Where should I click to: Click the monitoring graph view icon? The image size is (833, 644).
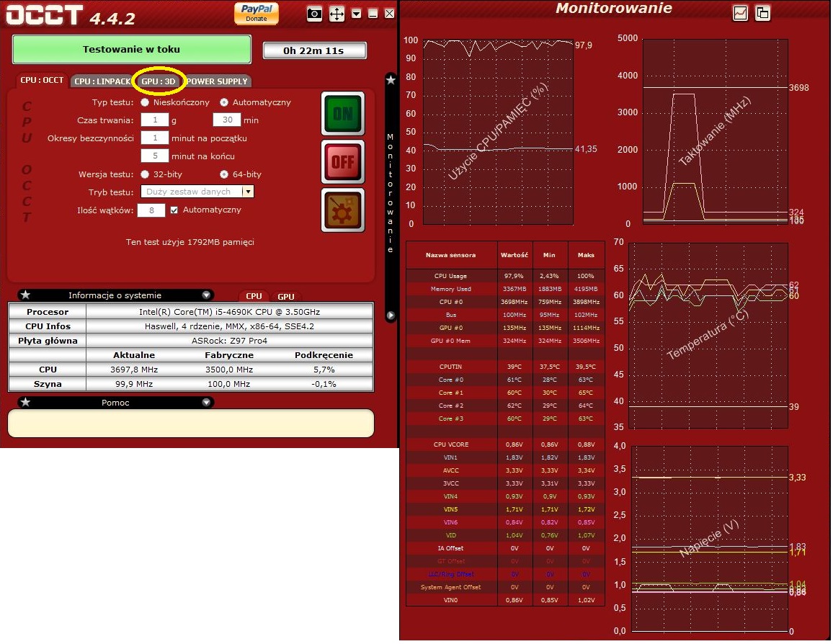[740, 13]
